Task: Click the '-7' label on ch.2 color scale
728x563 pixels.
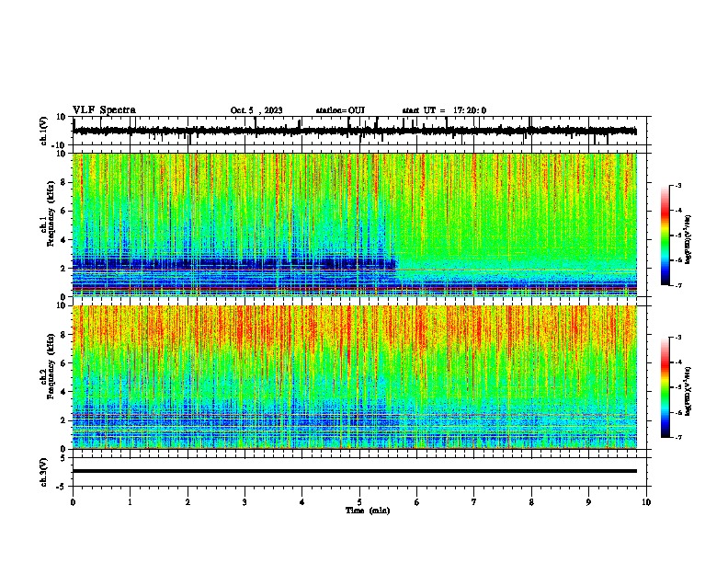Action: 678,437
